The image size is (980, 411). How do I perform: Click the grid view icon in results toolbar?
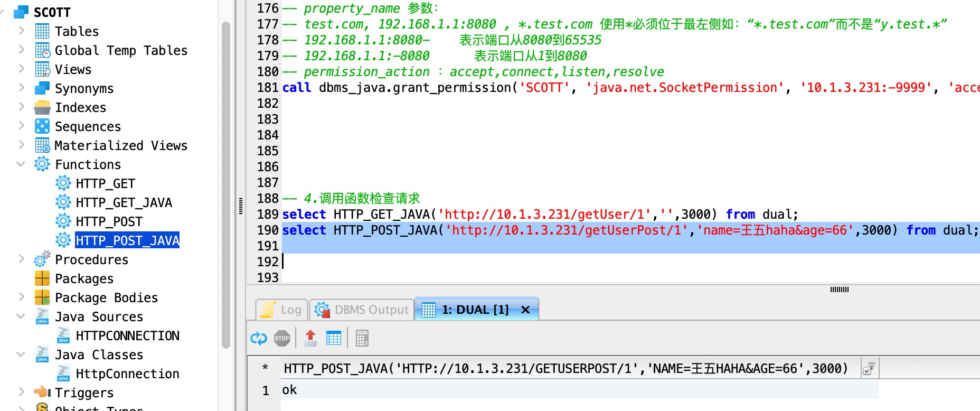pyautogui.click(x=334, y=338)
